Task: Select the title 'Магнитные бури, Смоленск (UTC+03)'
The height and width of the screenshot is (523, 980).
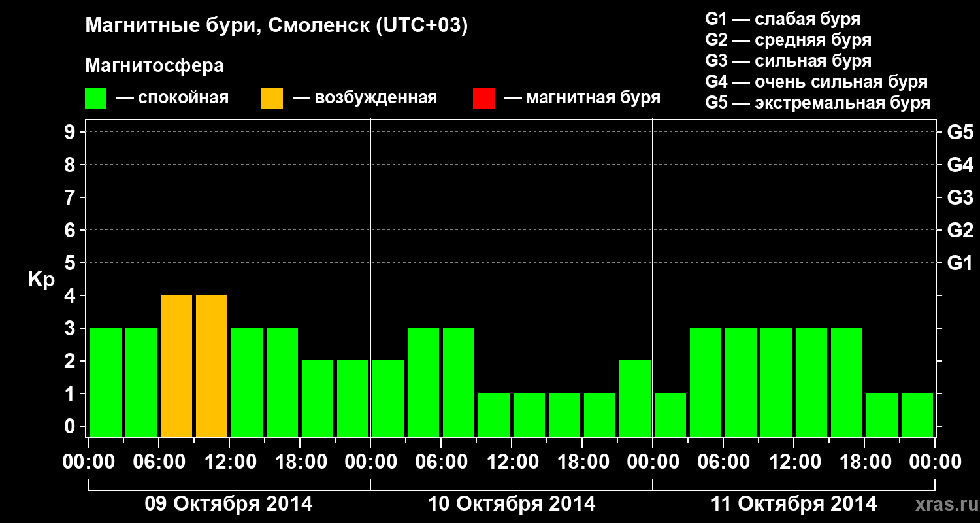Action: coord(276,26)
